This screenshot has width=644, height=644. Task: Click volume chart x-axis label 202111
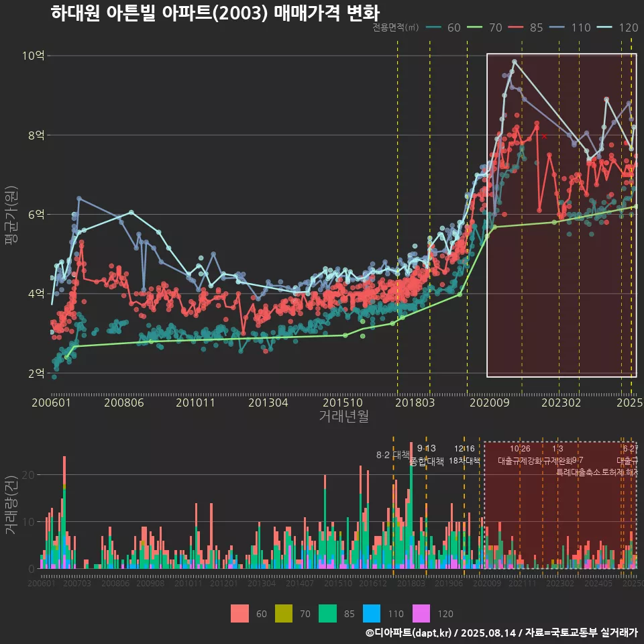pyautogui.click(x=523, y=583)
